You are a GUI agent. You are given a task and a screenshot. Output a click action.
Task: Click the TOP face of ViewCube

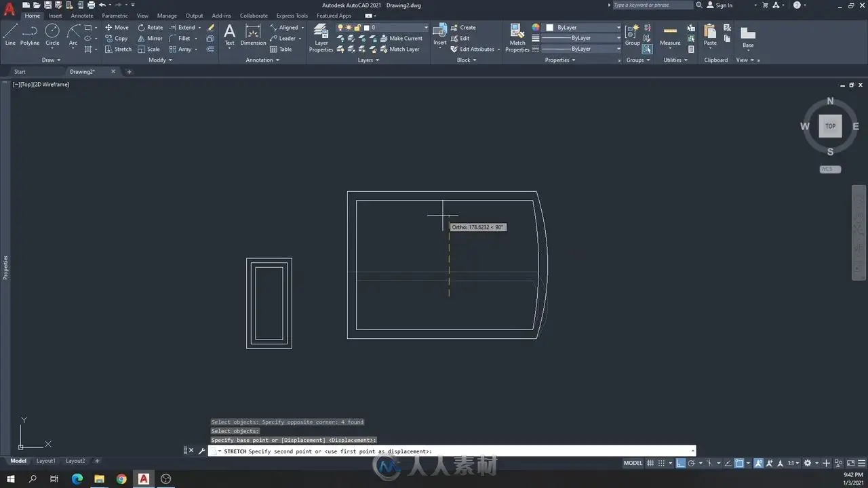pyautogui.click(x=830, y=126)
